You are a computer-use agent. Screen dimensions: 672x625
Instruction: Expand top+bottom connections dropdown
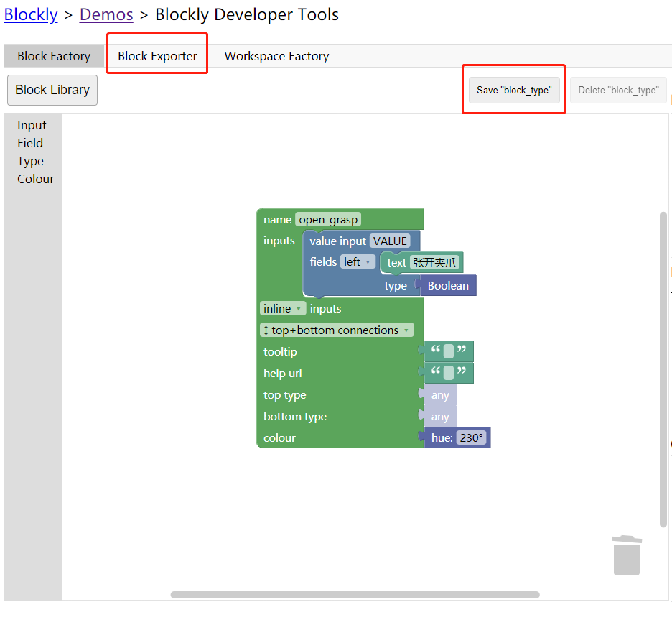(337, 330)
